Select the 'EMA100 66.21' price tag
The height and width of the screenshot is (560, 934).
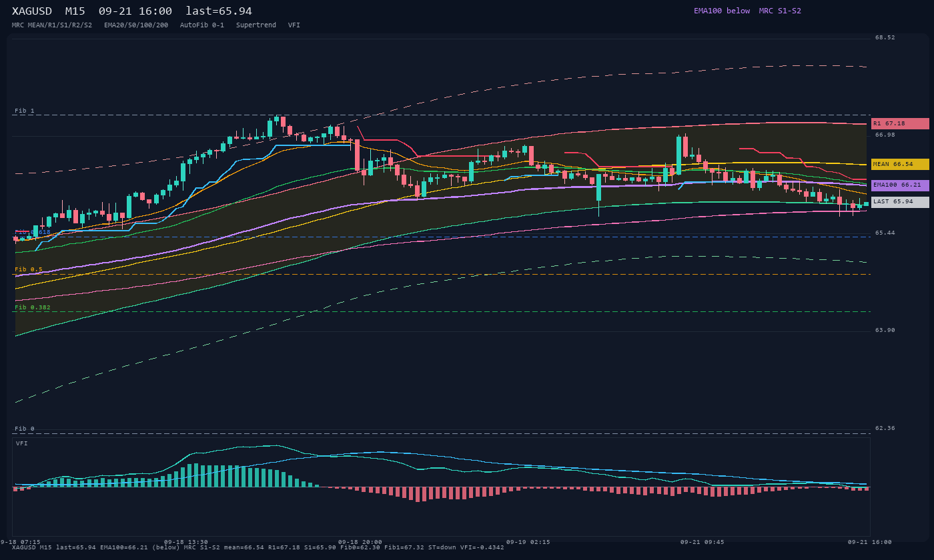pyautogui.click(x=900, y=185)
